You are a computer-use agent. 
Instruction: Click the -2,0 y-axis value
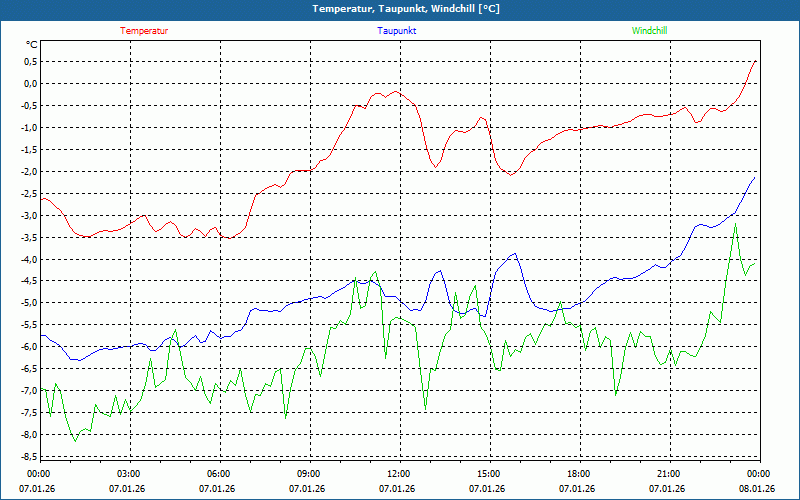pos(30,171)
